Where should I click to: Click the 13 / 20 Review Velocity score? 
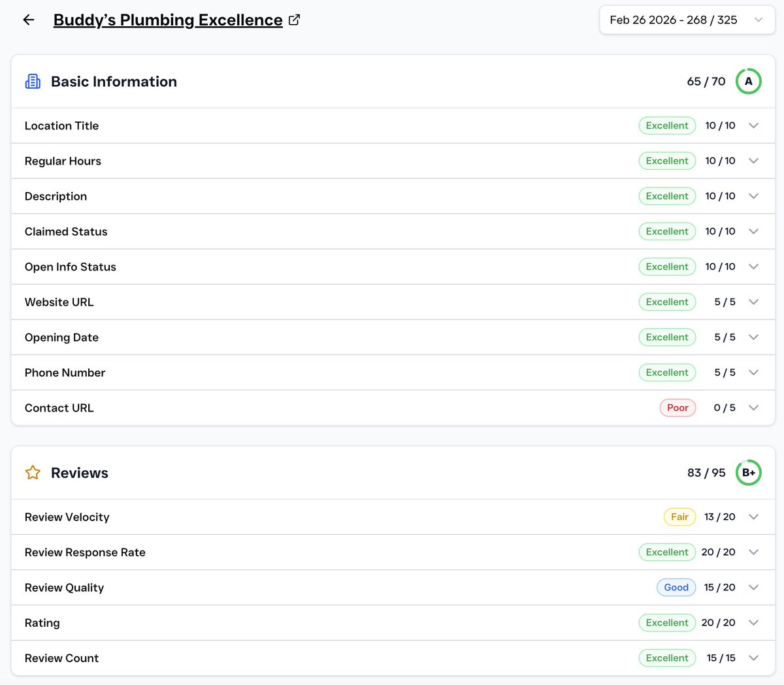coord(720,517)
